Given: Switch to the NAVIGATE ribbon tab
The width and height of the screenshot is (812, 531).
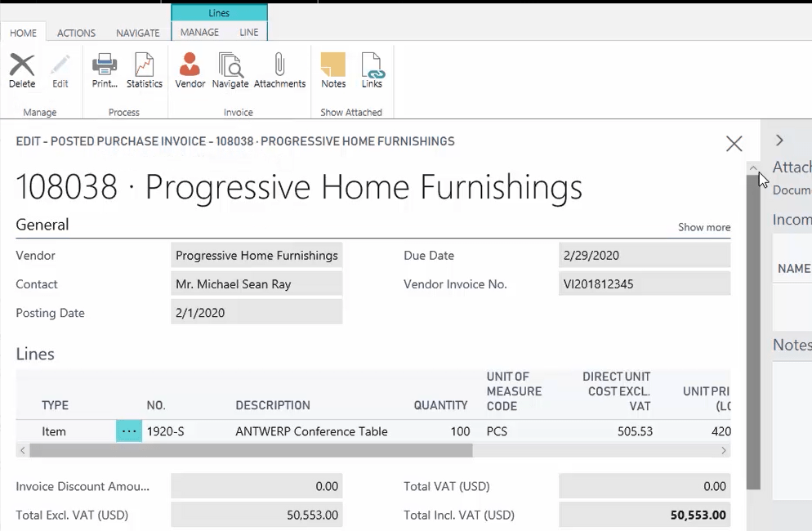Looking at the screenshot, I should [138, 33].
